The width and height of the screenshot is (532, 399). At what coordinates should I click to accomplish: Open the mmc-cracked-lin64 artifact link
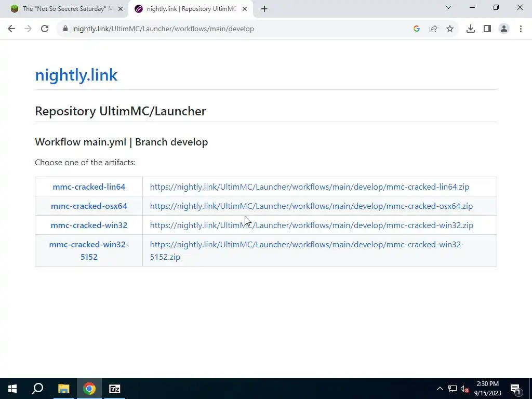tap(89, 187)
